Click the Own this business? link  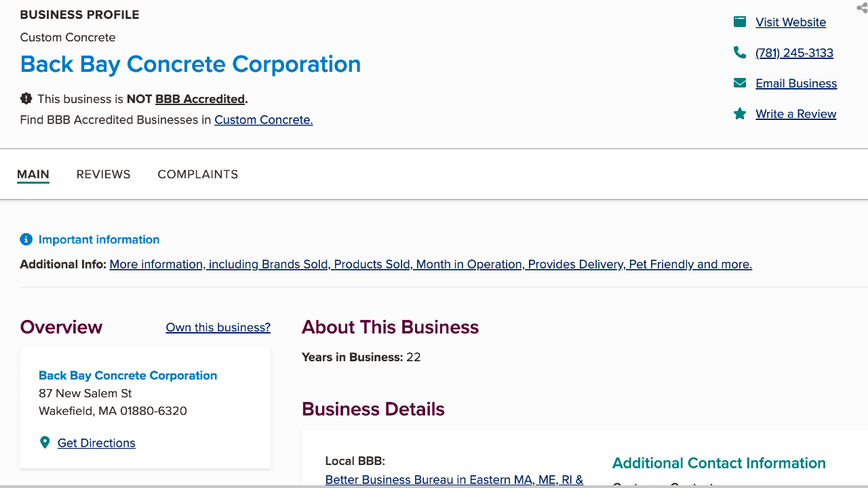218,327
